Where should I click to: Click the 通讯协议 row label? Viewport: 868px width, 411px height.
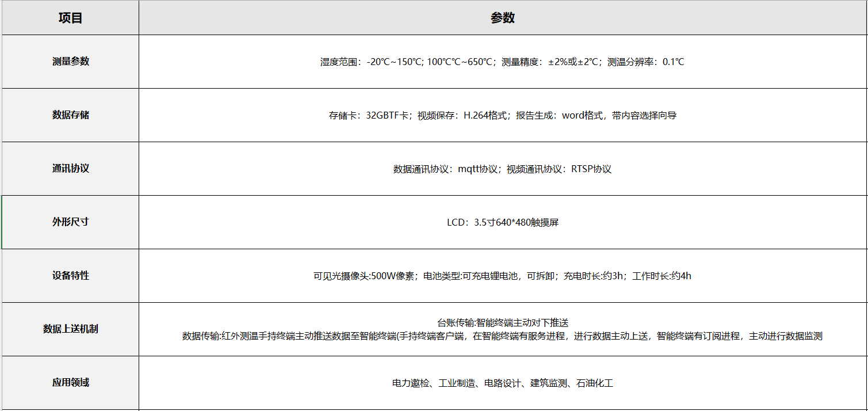70,169
